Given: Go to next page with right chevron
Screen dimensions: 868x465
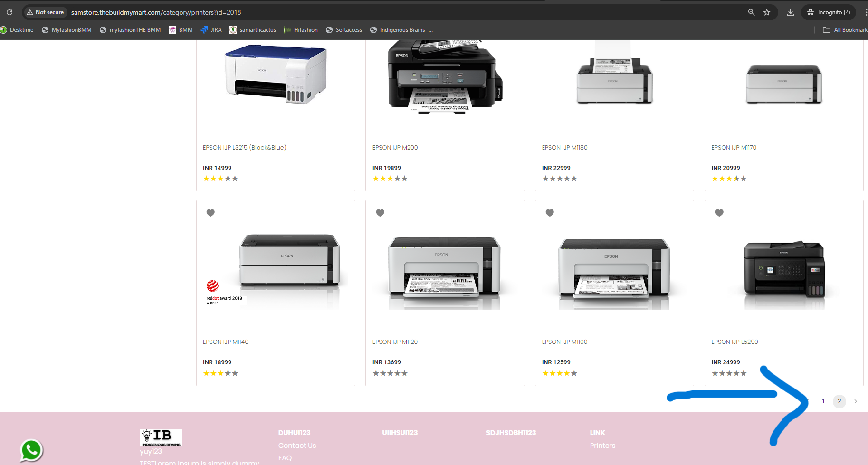Looking at the screenshot, I should point(856,401).
